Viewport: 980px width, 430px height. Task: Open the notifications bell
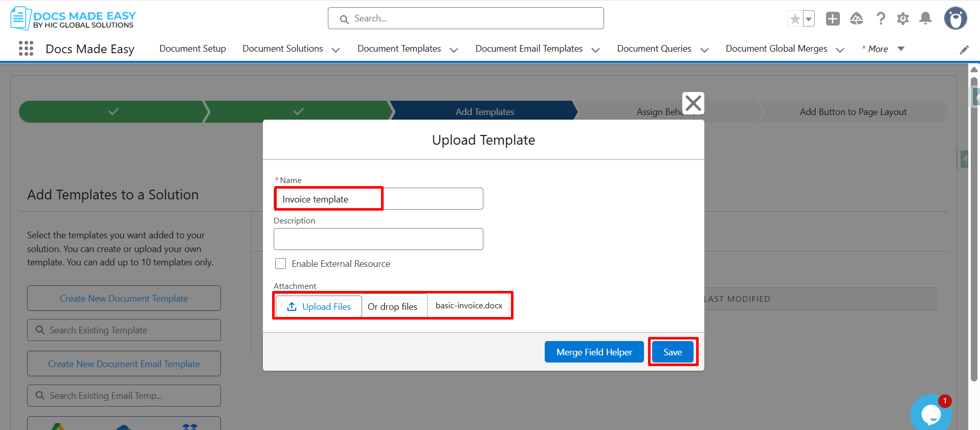click(x=925, y=19)
